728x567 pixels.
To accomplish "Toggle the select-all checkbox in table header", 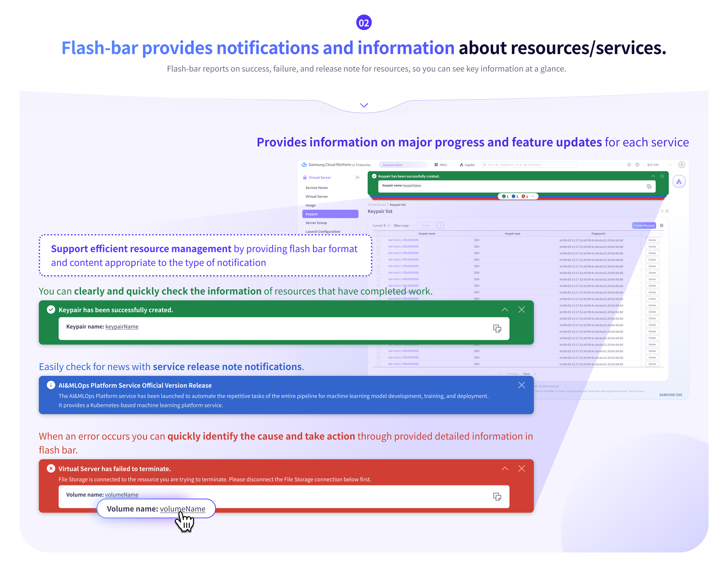I will click(x=378, y=233).
